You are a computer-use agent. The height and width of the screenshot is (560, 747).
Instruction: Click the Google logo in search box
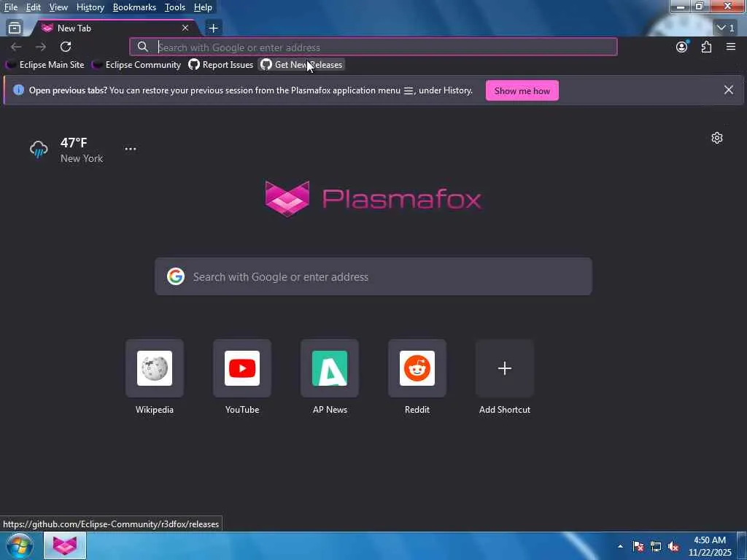[176, 276]
